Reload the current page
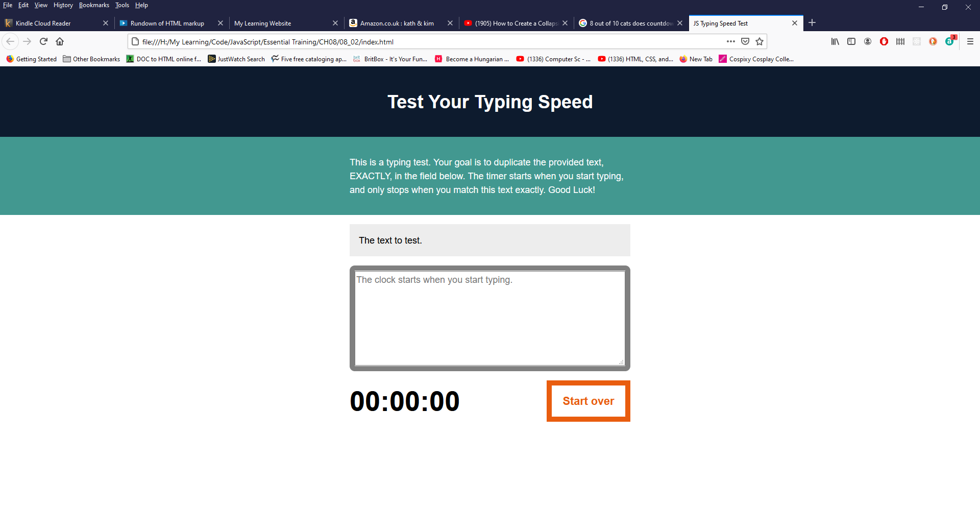Viewport: 980px width, 531px height. [x=43, y=41]
